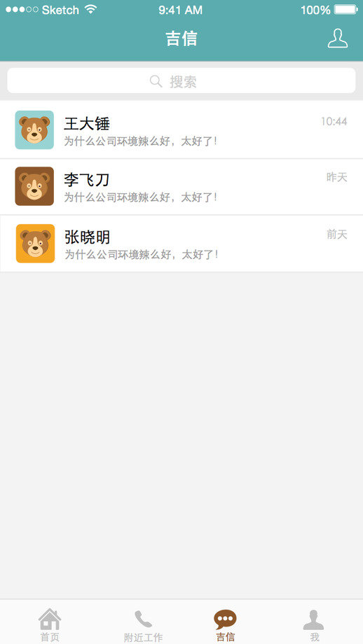Tap the battery icon in status bar

click(345, 9)
